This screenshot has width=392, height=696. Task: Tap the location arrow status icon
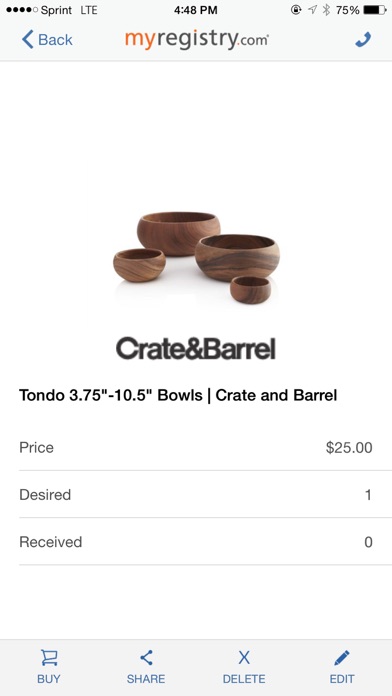[x=313, y=10]
